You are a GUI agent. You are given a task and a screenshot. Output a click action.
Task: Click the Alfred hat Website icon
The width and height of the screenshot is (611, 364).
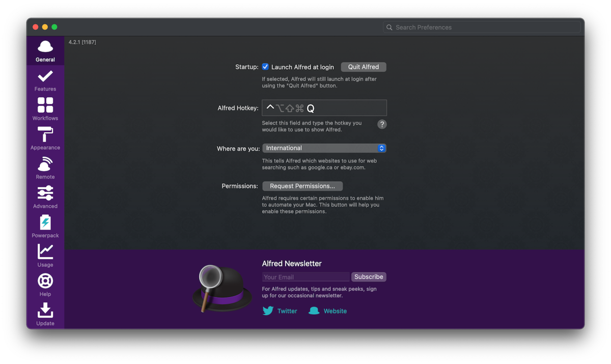coord(314,311)
